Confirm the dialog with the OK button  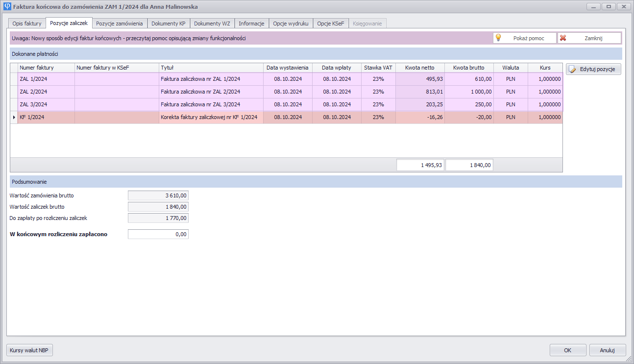tap(567, 350)
